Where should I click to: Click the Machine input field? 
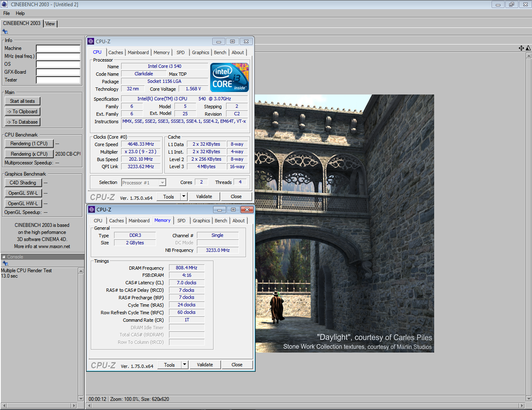tap(58, 48)
